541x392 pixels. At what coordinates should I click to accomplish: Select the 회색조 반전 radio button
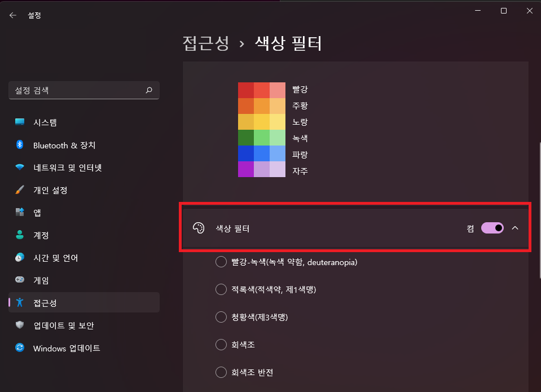(221, 372)
